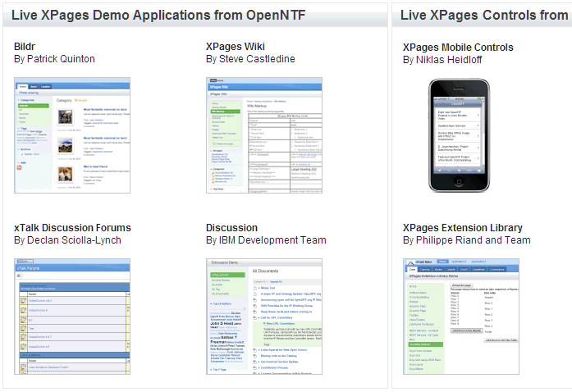Click the Extension Library screenshot thumbnail
572x392 pixels.
[x=461, y=317]
